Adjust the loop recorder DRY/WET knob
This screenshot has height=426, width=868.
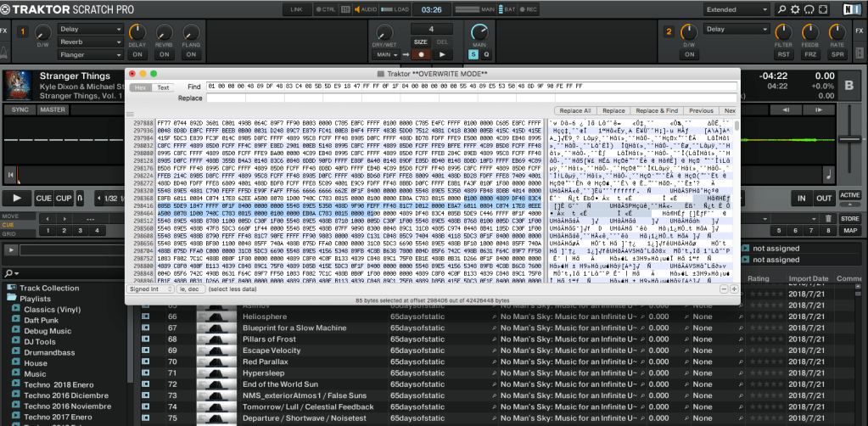(x=384, y=33)
